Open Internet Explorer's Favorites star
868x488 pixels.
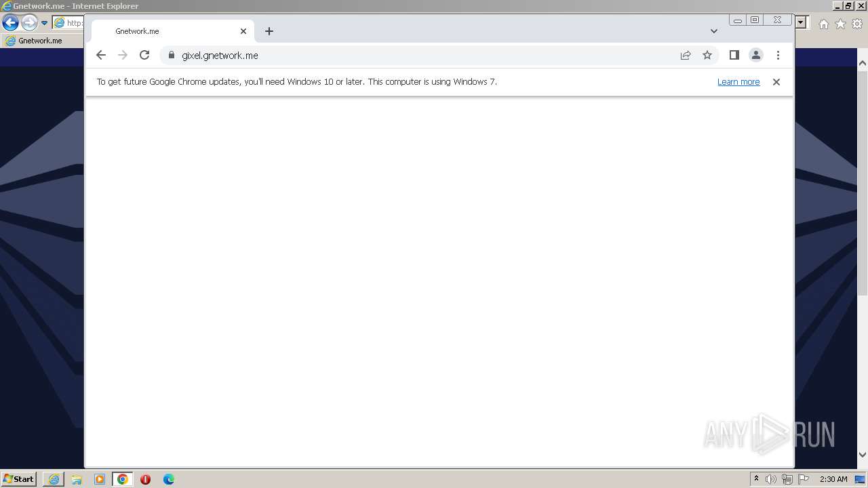click(840, 24)
